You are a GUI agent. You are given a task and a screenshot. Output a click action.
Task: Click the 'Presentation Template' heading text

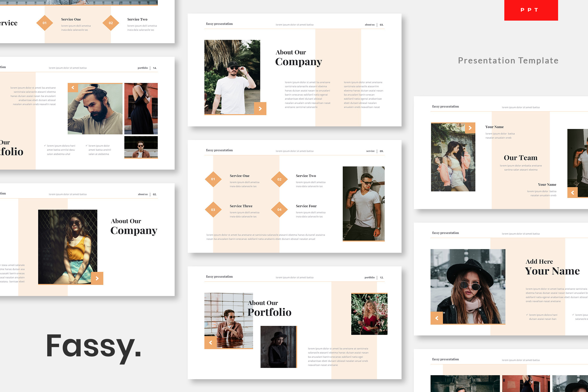(x=508, y=61)
